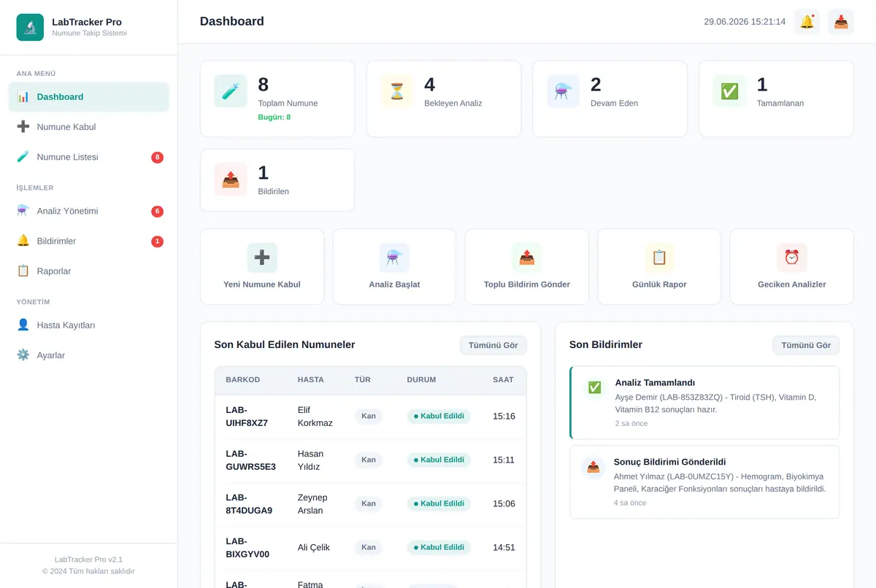Screen dimensions: 876x588
Task: Click the outbox icon beside Sonuç Bildirimi Gönderildi
Action: tap(593, 467)
